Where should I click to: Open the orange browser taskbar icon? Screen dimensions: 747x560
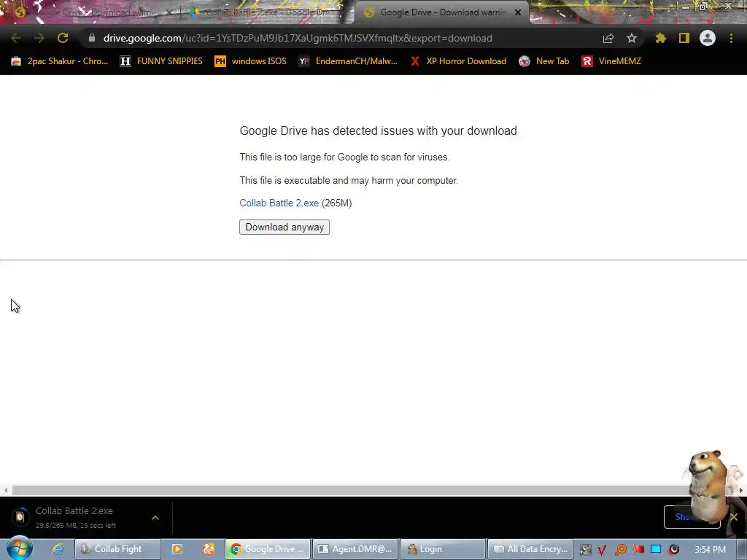click(x=209, y=549)
